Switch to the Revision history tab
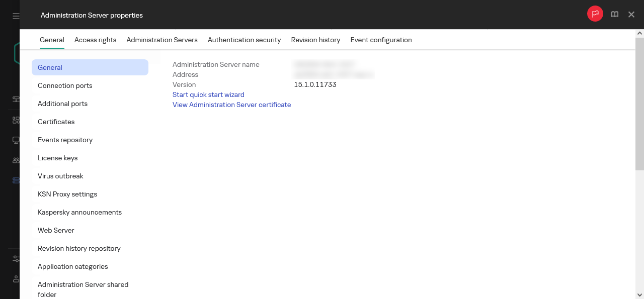The width and height of the screenshot is (644, 299). [x=315, y=40]
